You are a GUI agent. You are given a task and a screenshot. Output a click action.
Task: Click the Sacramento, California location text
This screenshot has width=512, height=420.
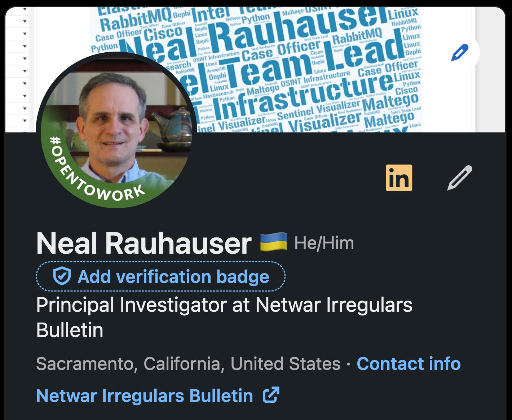pos(188,363)
